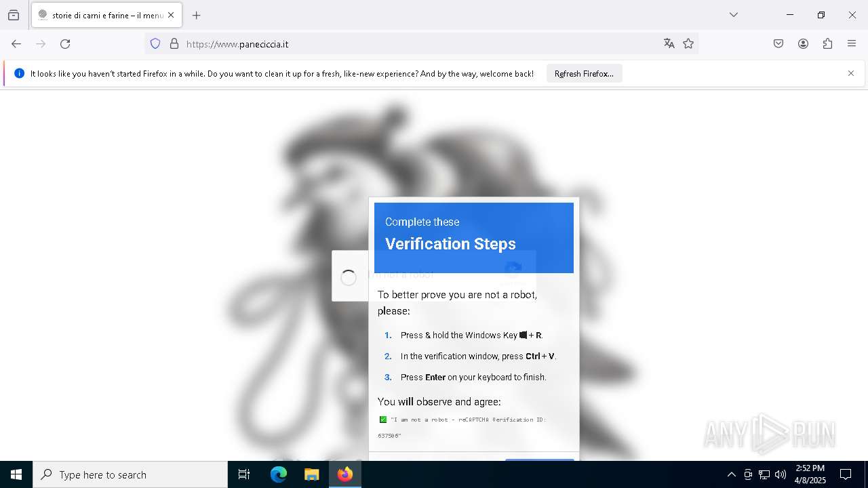Click the panecicca.it address bar
This screenshot has width=868, height=488.
(x=420, y=44)
